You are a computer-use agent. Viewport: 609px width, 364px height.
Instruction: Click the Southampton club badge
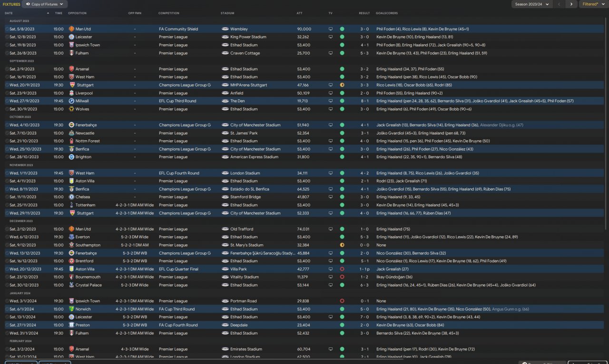point(71,245)
